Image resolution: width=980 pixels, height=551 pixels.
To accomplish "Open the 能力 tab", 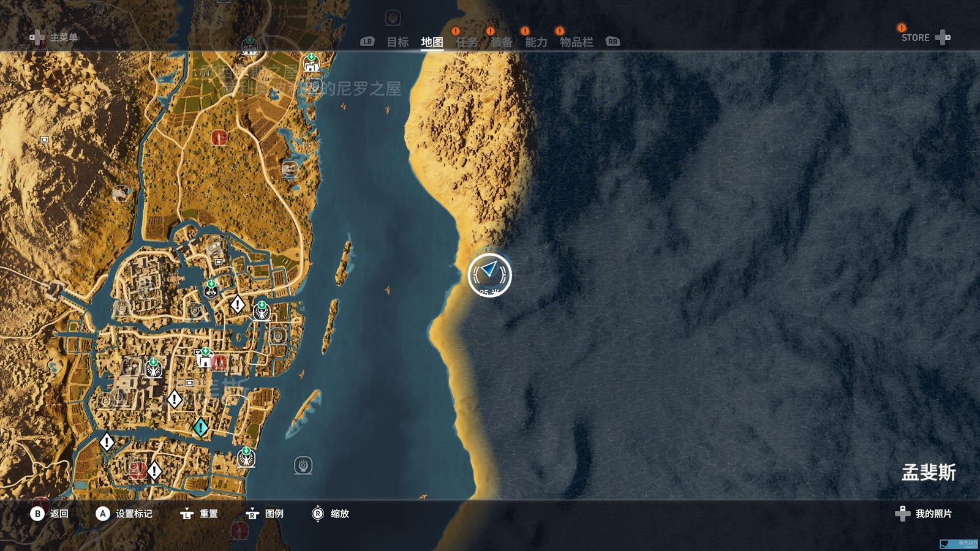I will coord(536,42).
